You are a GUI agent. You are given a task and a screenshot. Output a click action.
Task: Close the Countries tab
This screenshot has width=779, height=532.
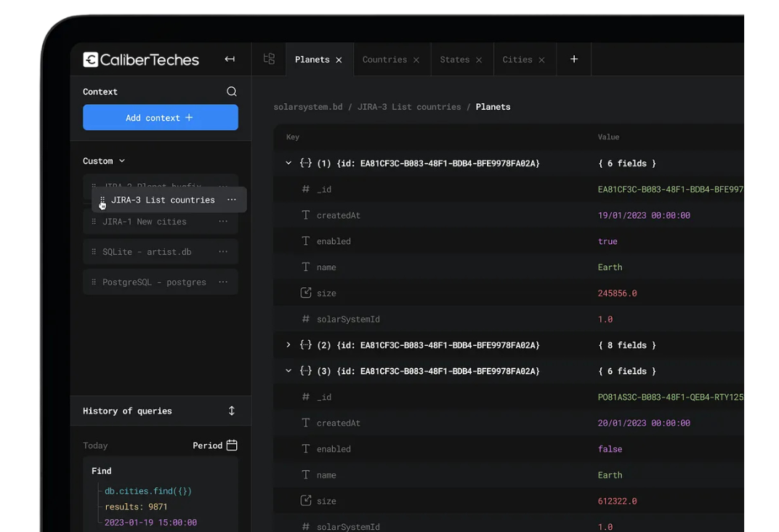coord(416,60)
